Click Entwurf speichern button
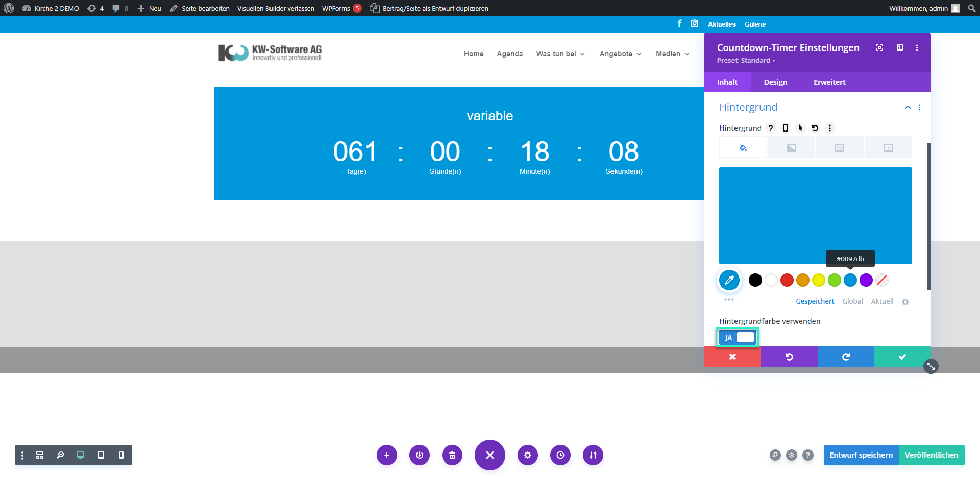Viewport: 980px width, 478px height. (x=861, y=455)
